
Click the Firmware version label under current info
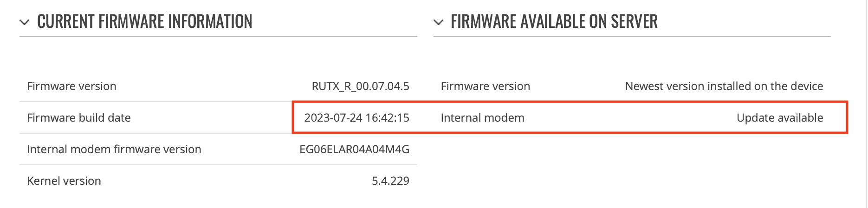pos(71,86)
